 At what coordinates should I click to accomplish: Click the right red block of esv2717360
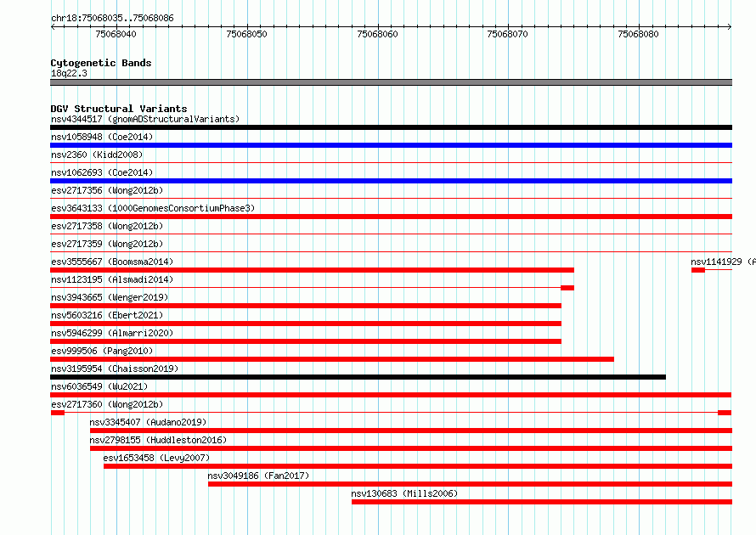pyautogui.click(x=725, y=413)
